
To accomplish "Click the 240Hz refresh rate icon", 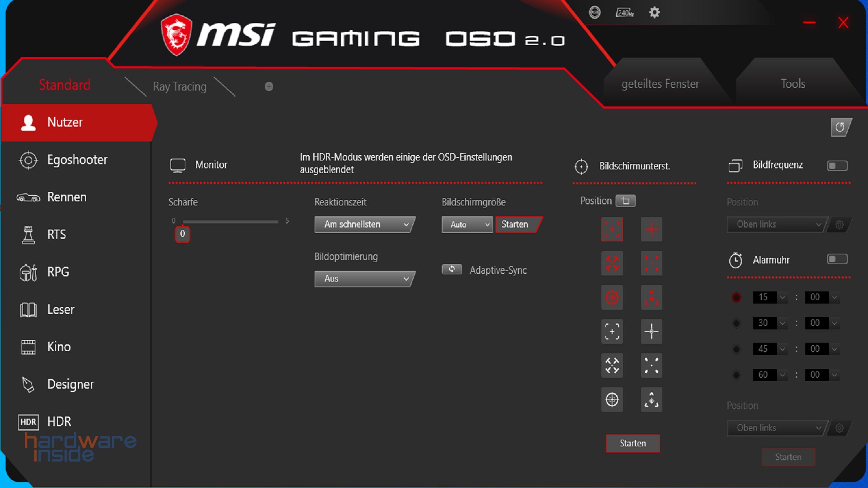I will [624, 13].
